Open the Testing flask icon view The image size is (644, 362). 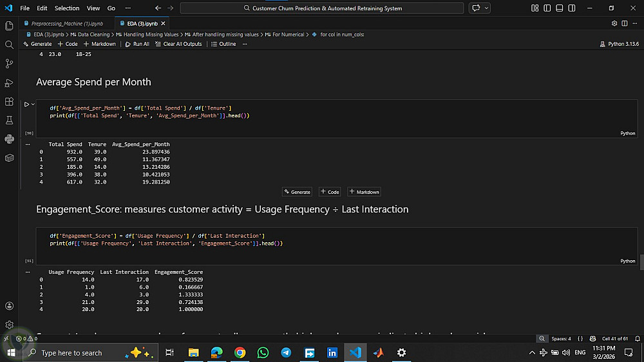(9, 120)
